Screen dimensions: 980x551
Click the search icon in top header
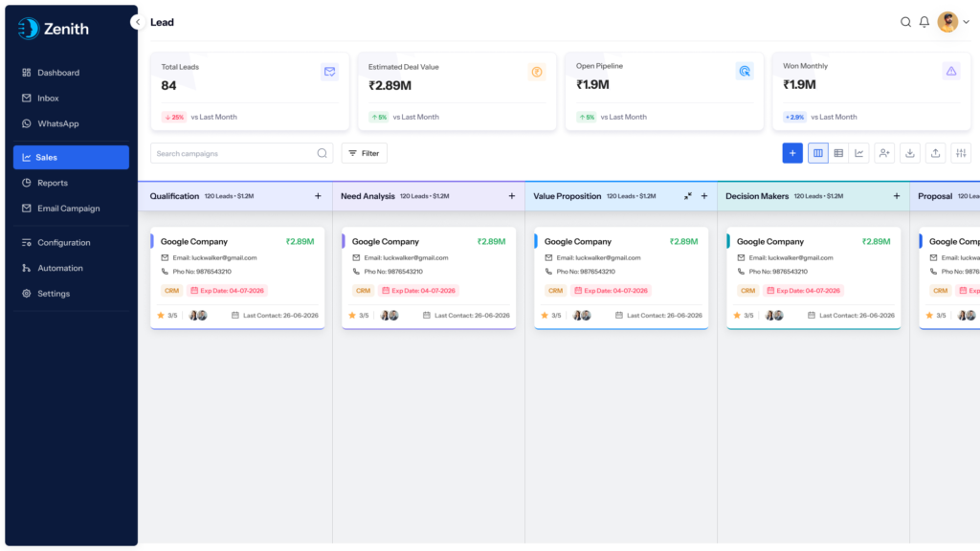pyautogui.click(x=905, y=22)
